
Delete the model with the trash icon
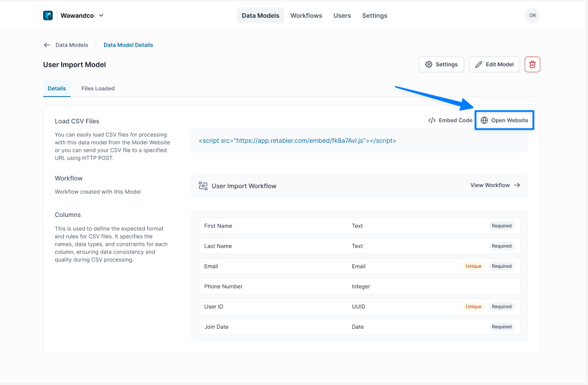point(532,65)
